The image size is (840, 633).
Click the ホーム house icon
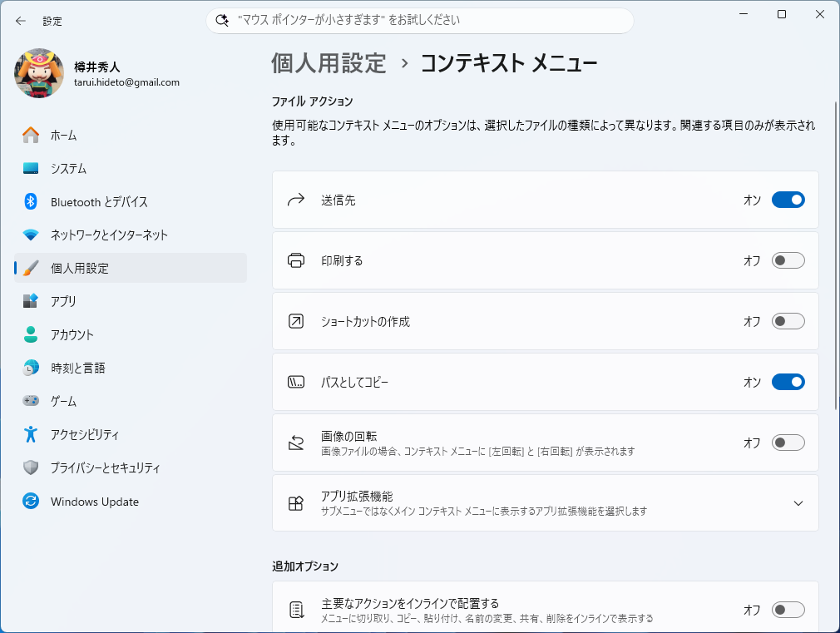click(x=31, y=135)
